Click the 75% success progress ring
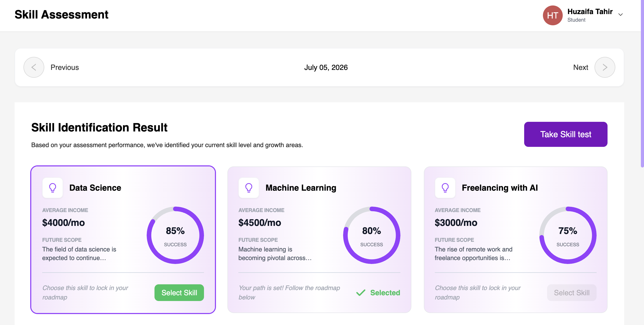 568,235
